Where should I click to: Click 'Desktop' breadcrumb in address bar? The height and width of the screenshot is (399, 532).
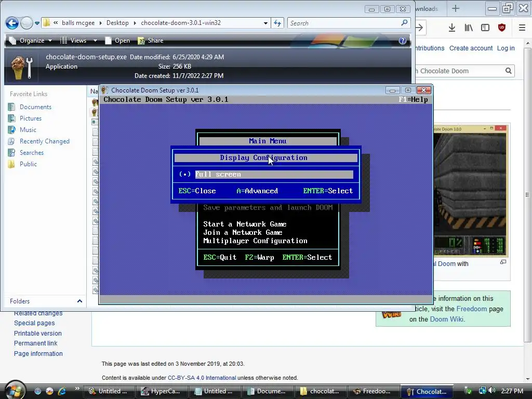[x=117, y=23]
